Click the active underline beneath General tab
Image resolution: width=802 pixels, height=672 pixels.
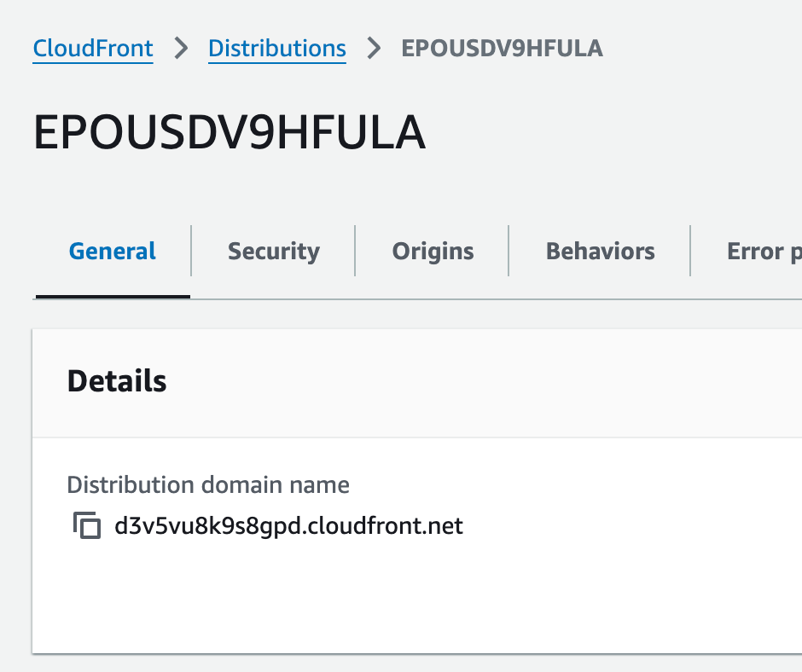pyautogui.click(x=113, y=296)
